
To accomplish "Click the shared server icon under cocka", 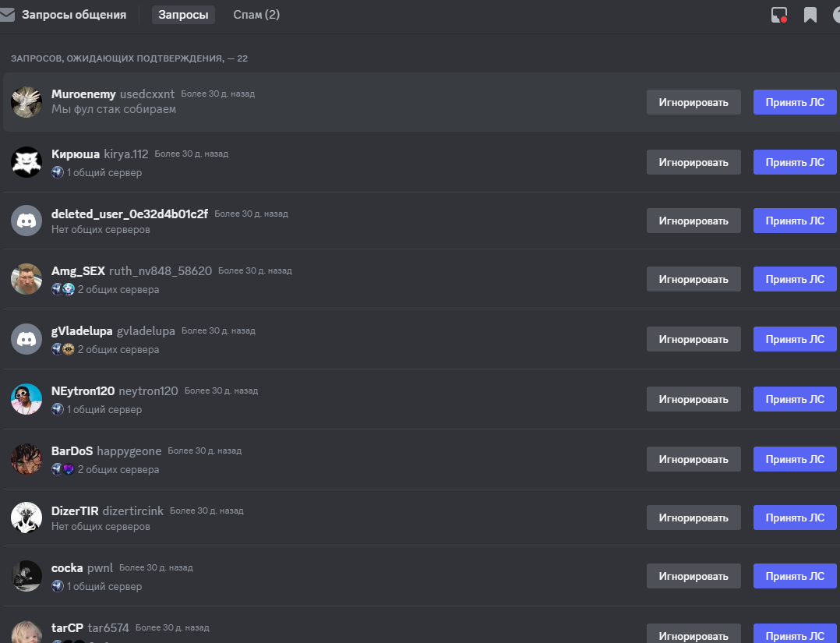I will tap(58, 586).
